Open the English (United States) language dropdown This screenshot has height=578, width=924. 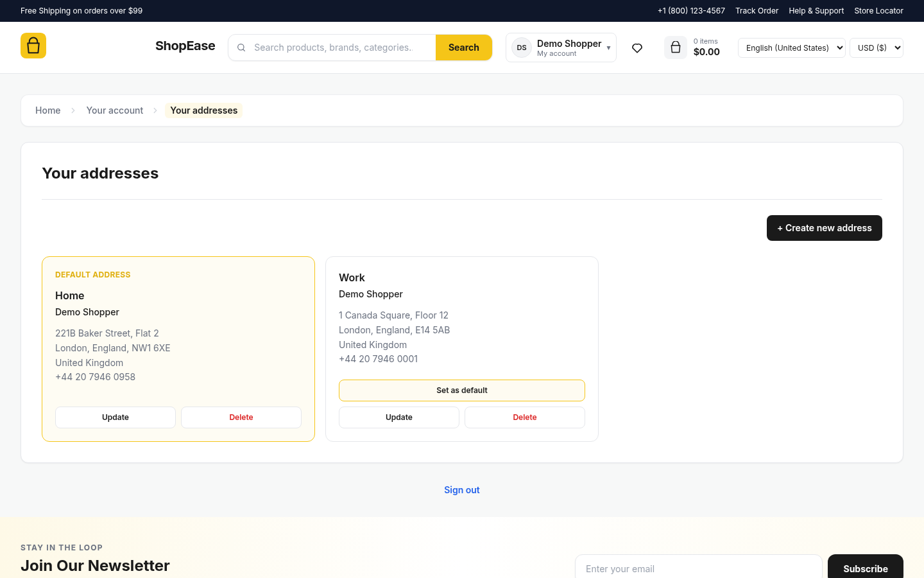tap(791, 48)
